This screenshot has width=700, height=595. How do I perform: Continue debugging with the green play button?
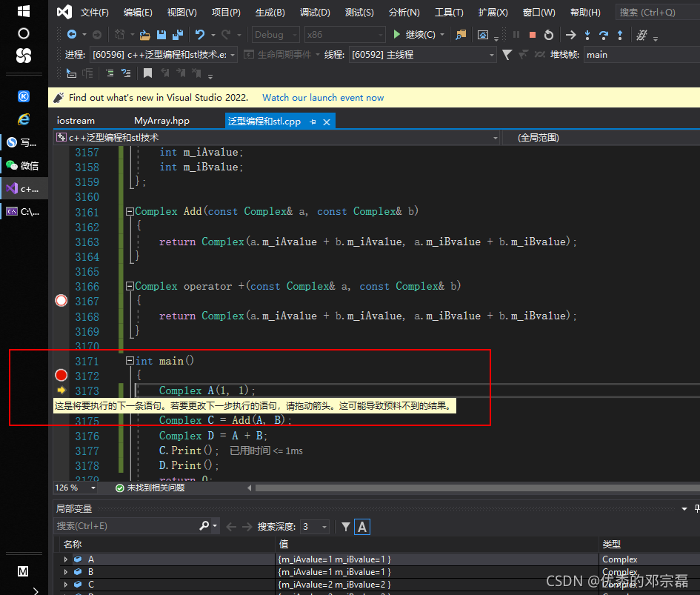[396, 34]
